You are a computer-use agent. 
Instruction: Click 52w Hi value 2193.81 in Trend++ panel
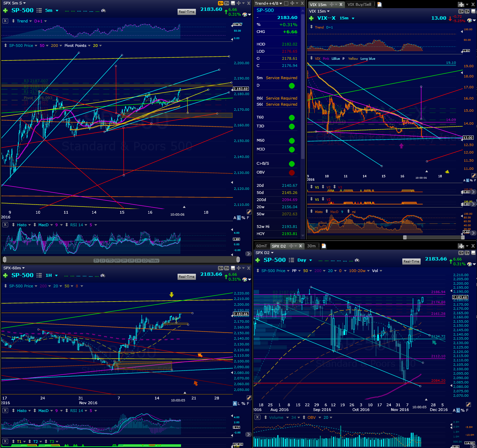coord(290,227)
